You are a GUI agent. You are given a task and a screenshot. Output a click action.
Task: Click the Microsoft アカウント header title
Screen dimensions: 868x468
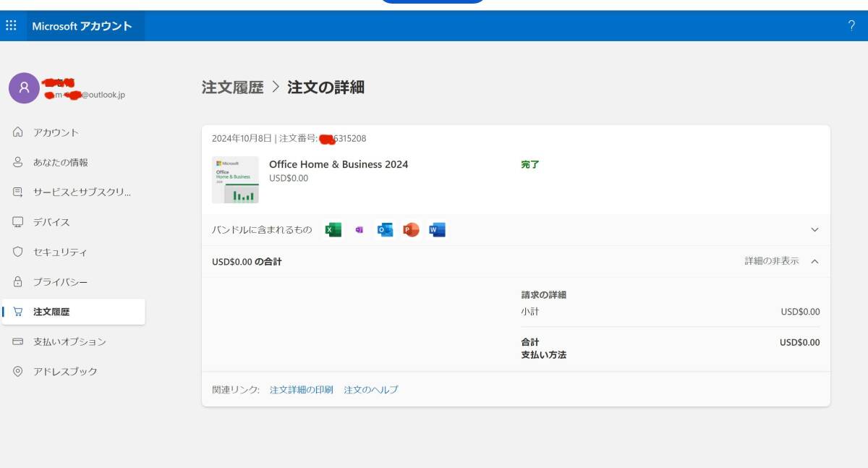coord(82,26)
